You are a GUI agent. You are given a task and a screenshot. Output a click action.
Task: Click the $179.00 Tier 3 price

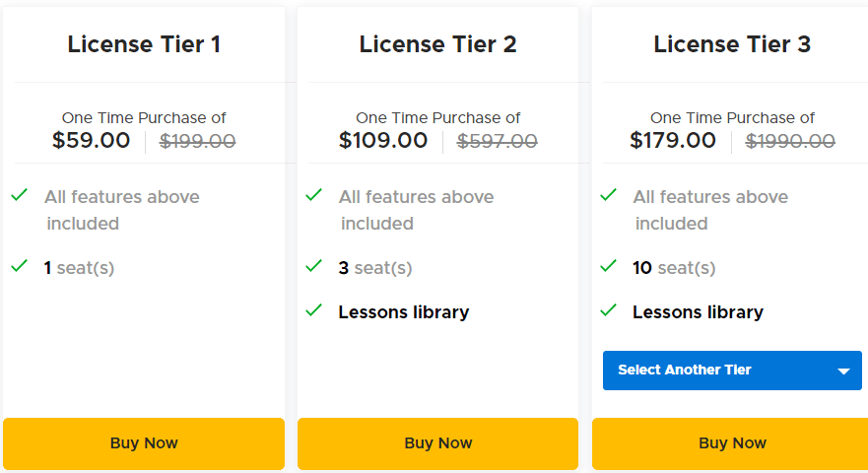pyautogui.click(x=673, y=141)
